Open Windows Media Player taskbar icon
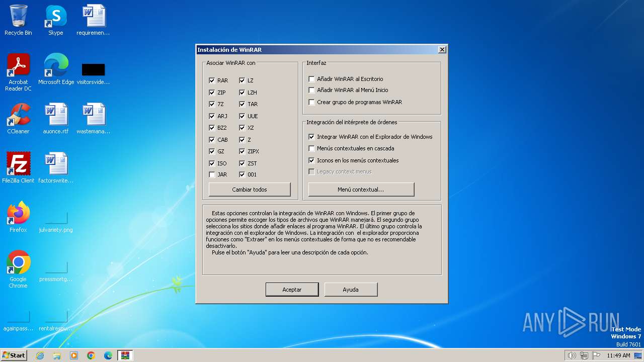Screen dimensions: 644x362 pyautogui.click(x=74, y=355)
